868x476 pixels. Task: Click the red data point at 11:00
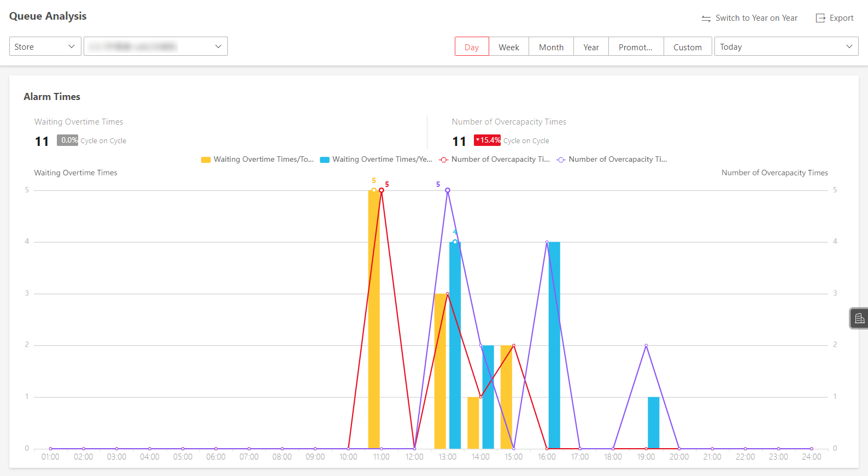pyautogui.click(x=382, y=190)
